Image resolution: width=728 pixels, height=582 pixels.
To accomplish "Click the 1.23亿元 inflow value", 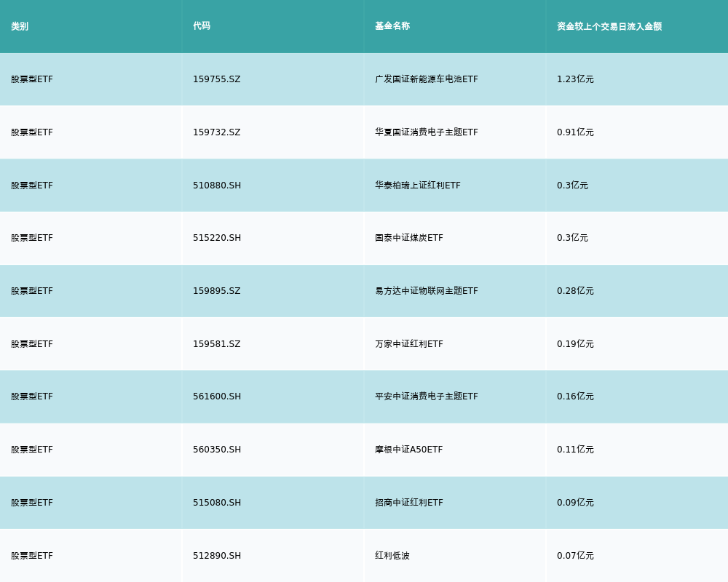I will coord(575,79).
